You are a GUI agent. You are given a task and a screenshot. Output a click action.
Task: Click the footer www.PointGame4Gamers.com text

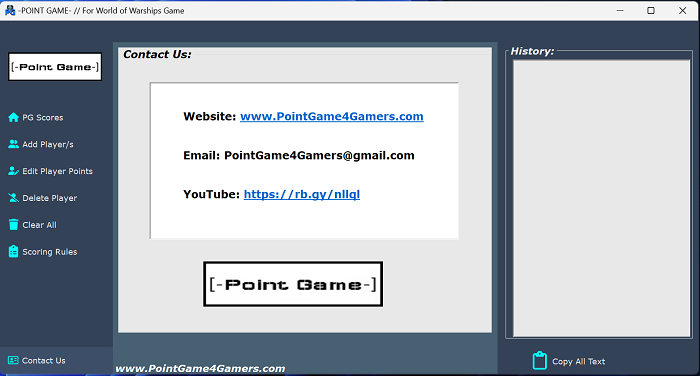pos(200,368)
